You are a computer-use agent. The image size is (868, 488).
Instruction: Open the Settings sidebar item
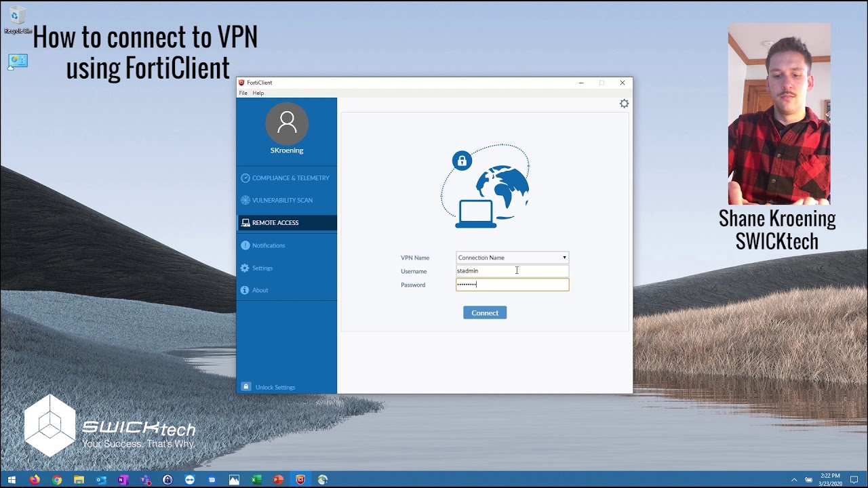286,268
